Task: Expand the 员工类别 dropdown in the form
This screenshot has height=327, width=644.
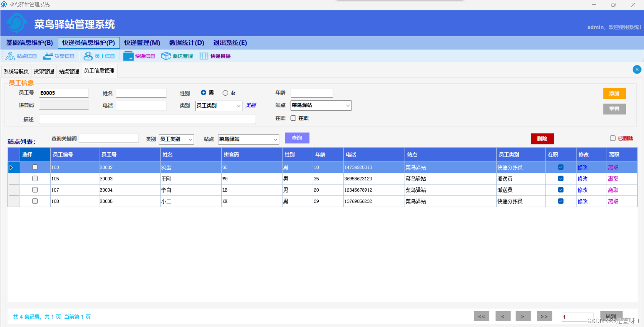Action: pyautogui.click(x=238, y=106)
